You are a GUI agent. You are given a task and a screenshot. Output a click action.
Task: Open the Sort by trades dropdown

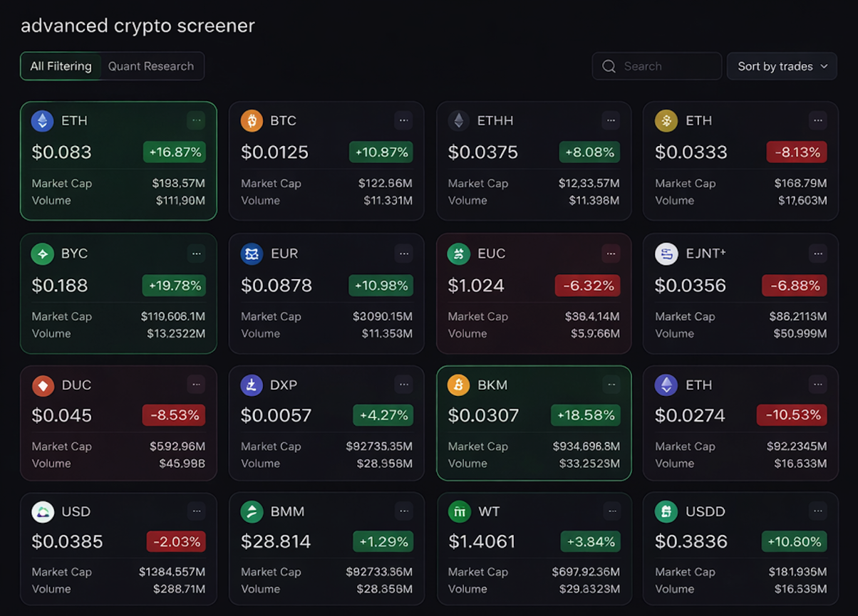click(782, 66)
